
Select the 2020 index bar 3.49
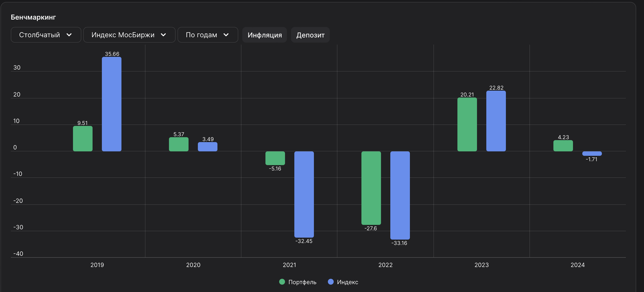coord(208,147)
